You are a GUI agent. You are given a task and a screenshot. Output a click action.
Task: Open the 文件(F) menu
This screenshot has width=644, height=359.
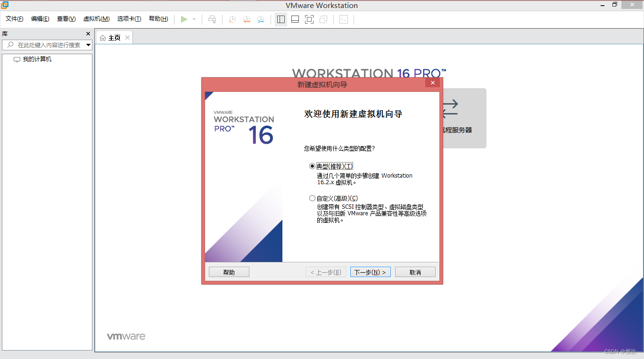coord(15,19)
